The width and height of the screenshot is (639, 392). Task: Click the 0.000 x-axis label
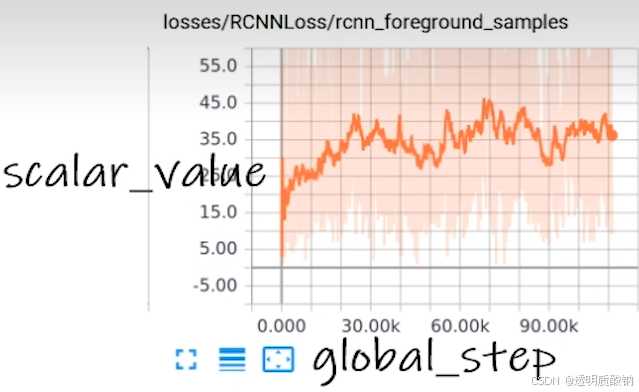282,326
